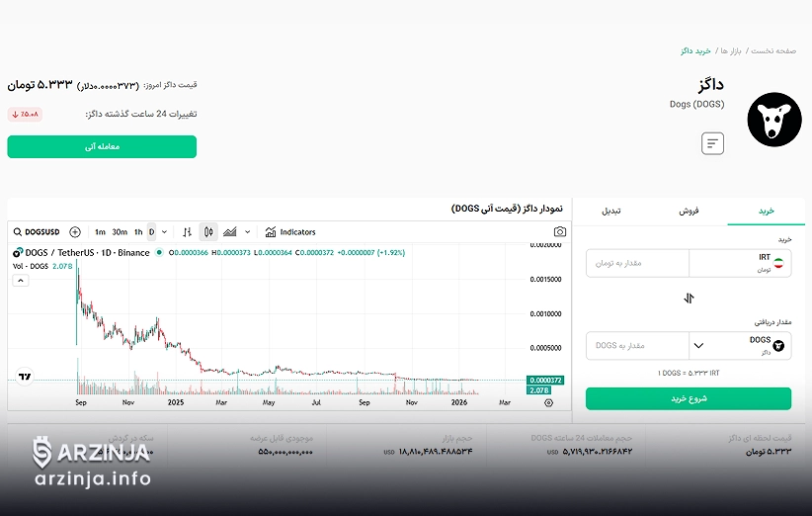Select the 1m timeframe
812x516 pixels.
tap(100, 232)
